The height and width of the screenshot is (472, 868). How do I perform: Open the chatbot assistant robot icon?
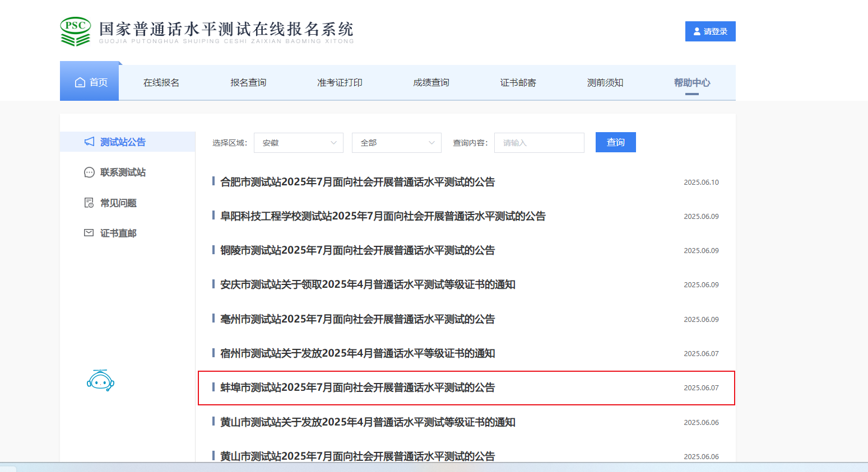click(x=100, y=381)
